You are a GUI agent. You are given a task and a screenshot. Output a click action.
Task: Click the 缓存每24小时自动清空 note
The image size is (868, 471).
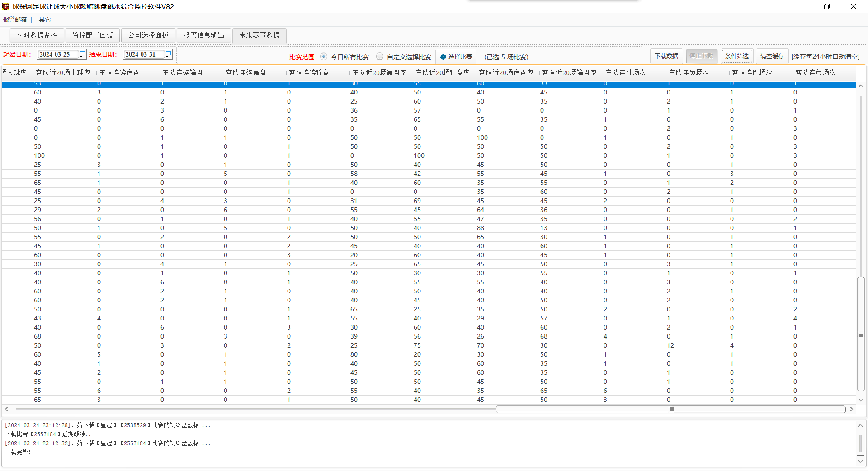pos(826,57)
